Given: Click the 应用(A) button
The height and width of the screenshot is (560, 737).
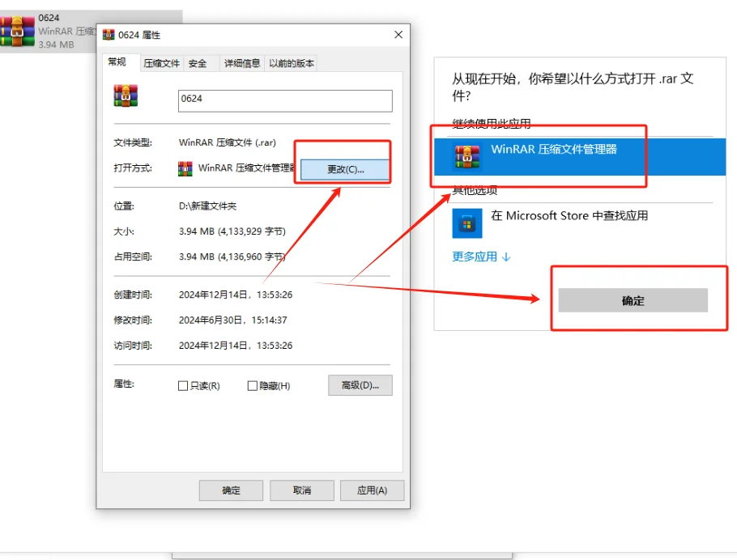Looking at the screenshot, I should click(373, 490).
